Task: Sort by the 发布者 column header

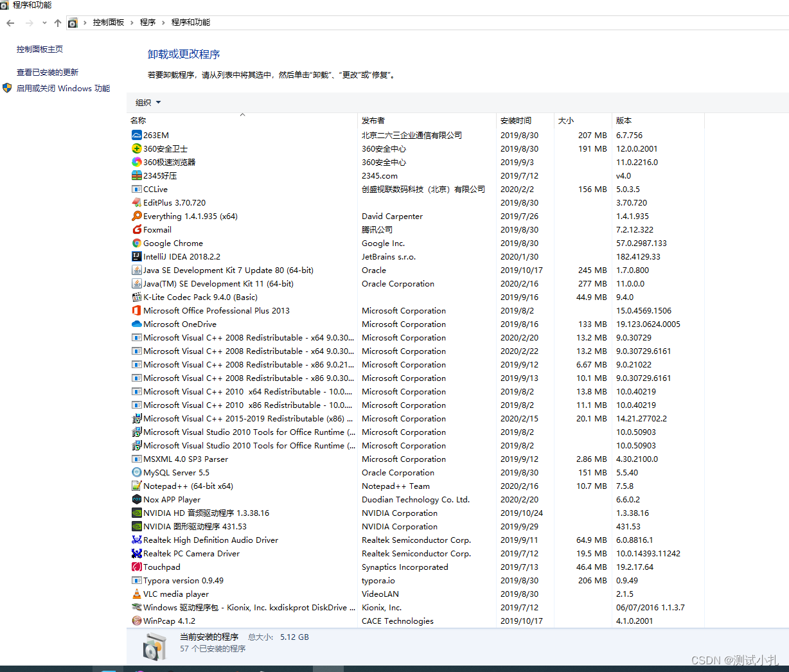Action: tap(427, 120)
